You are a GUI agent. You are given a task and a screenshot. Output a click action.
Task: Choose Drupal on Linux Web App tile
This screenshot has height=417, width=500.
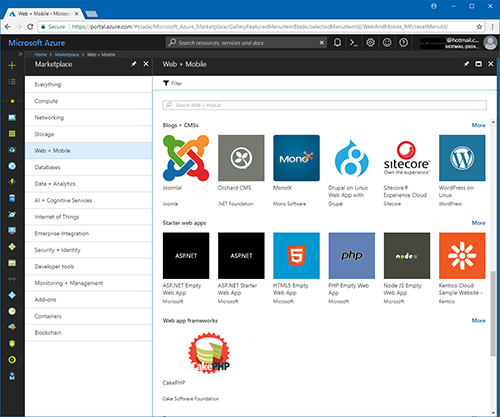click(352, 158)
